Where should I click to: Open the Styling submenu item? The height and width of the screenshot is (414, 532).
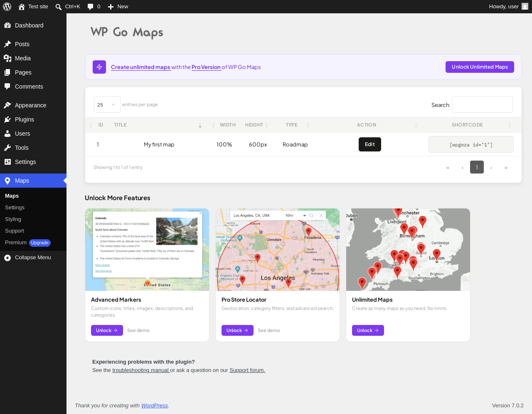[x=13, y=219]
